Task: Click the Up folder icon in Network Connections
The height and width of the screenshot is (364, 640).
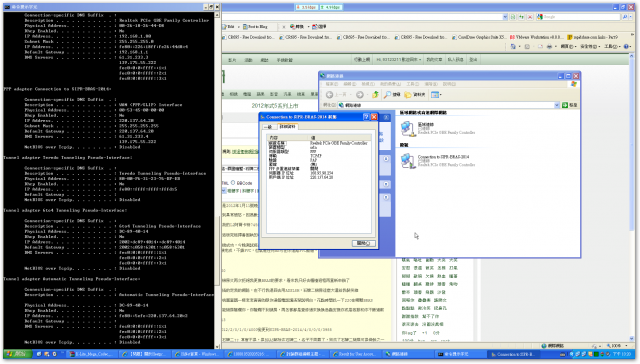Action: (x=375, y=94)
